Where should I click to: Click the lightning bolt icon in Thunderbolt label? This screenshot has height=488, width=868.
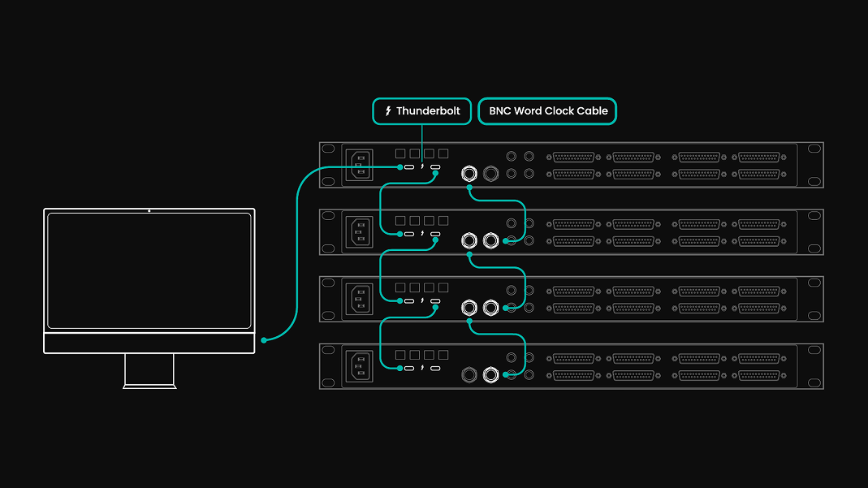click(x=388, y=111)
